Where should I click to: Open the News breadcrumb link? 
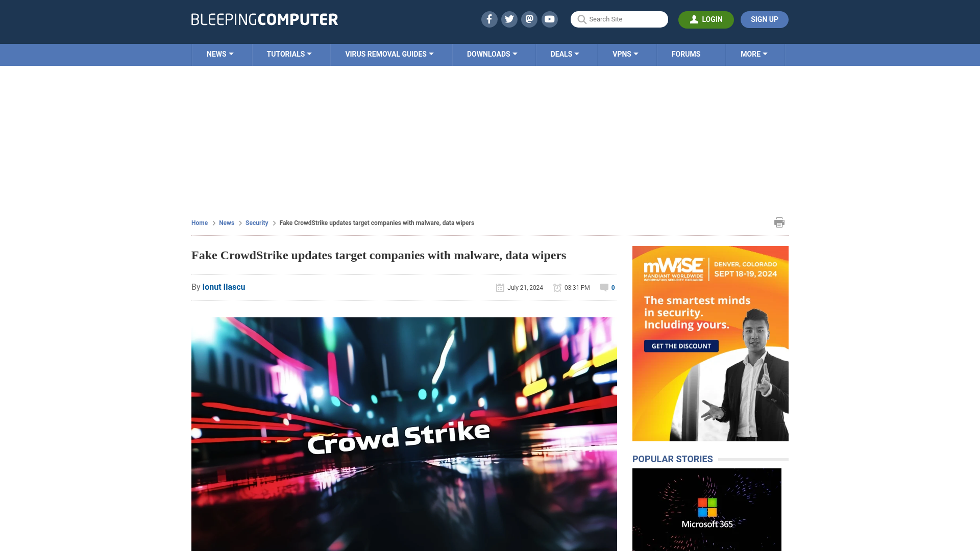[x=227, y=223]
